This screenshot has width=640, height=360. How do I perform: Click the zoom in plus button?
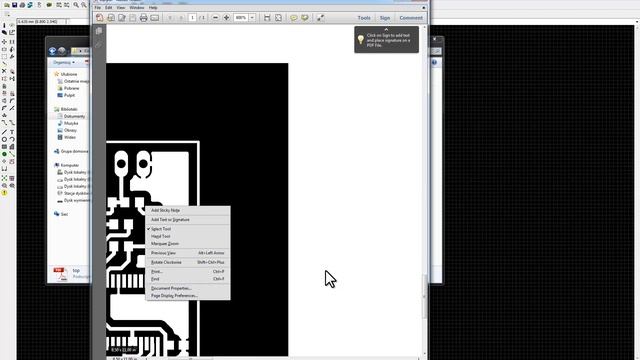pyautogui.click(x=227, y=18)
